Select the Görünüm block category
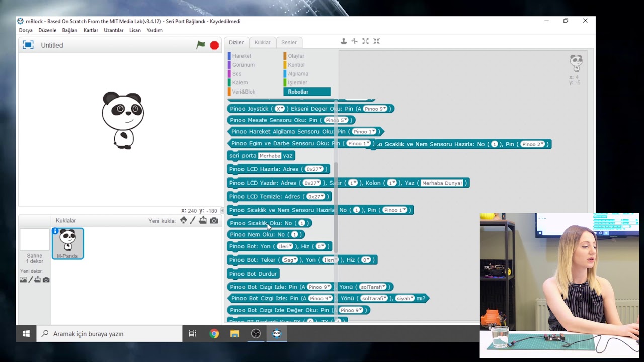 tap(244, 65)
